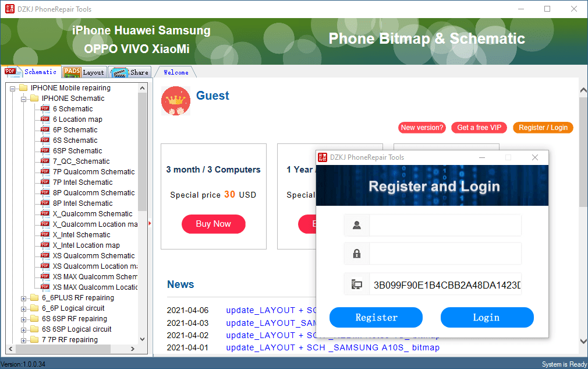Click the PDF icon of X_Intel Schematic
Image resolution: width=588 pixels, height=369 pixels.
click(x=45, y=234)
